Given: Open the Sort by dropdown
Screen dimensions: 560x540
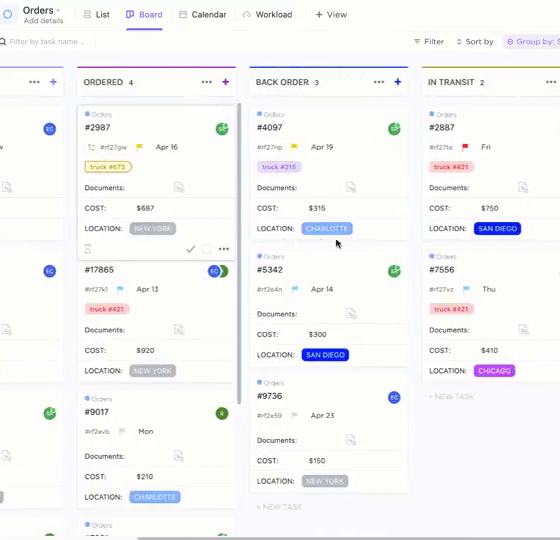Looking at the screenshot, I should point(475,42).
